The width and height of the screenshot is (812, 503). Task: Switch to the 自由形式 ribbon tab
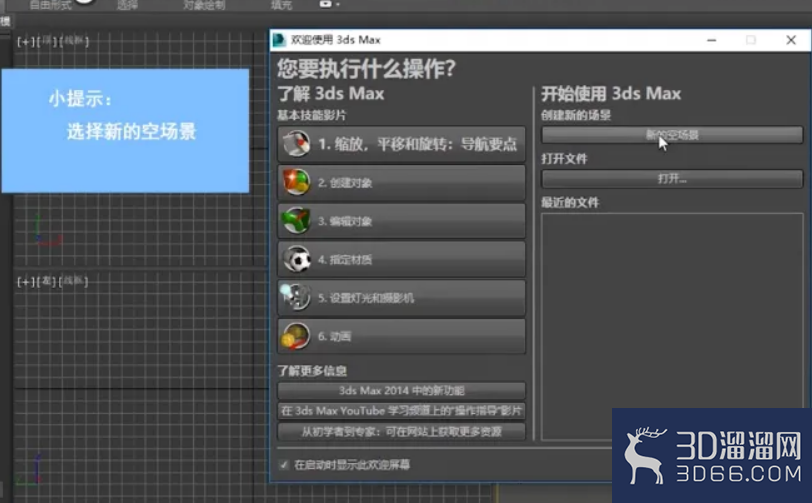click(x=50, y=5)
